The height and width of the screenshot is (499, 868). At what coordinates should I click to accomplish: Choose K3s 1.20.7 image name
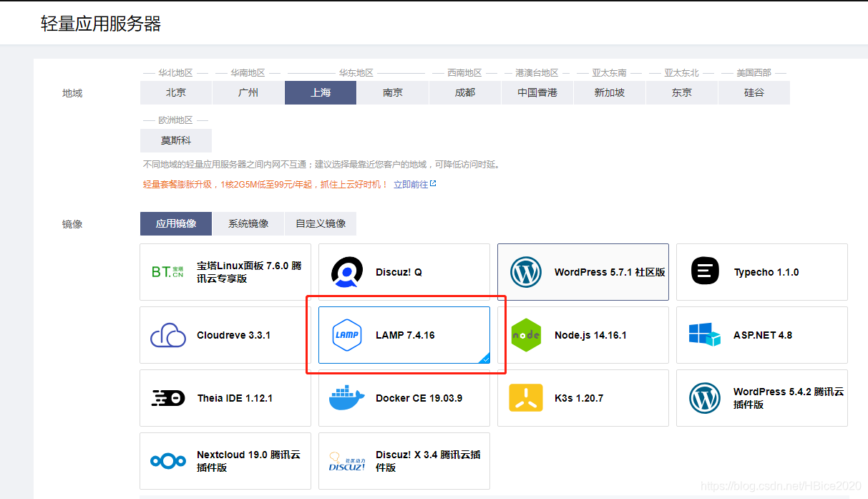click(x=579, y=398)
